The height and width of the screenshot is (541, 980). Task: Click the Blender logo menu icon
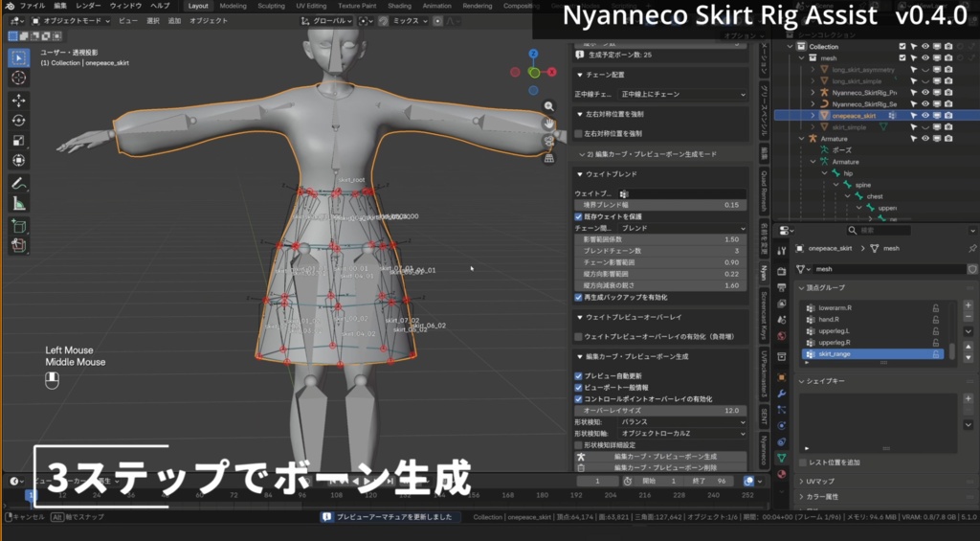coord(10,6)
